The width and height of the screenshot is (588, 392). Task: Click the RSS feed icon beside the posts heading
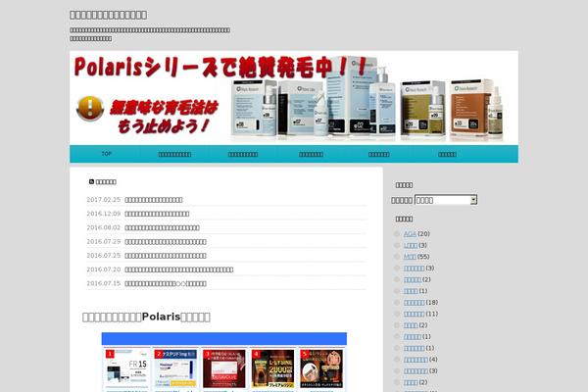tap(91, 182)
